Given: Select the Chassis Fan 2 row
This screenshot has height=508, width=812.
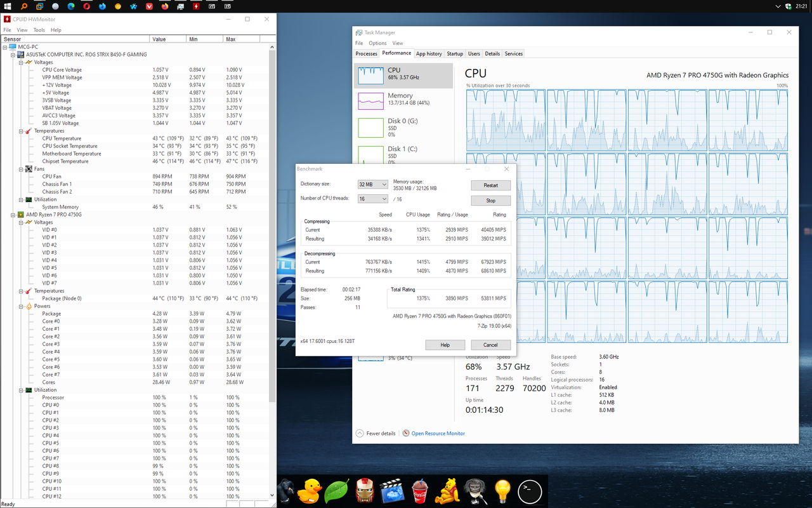Looking at the screenshot, I should pyautogui.click(x=135, y=192).
